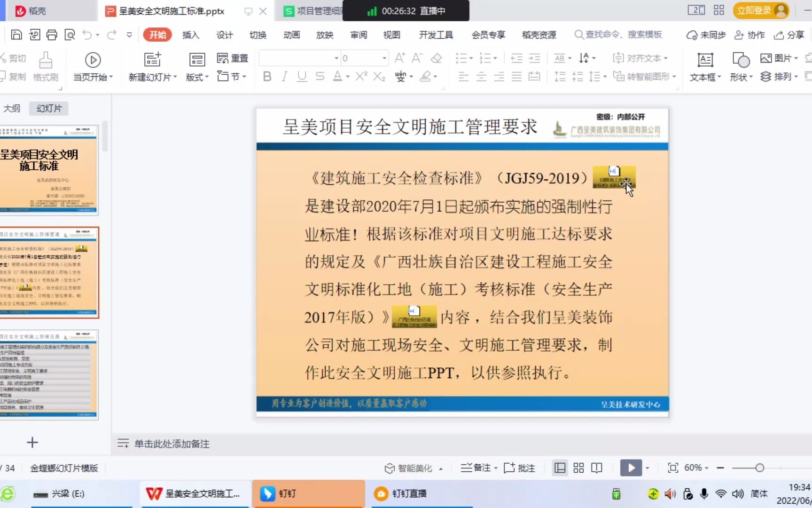
Task: Open the Animation (动画) ribbon tab
Action: [291, 35]
